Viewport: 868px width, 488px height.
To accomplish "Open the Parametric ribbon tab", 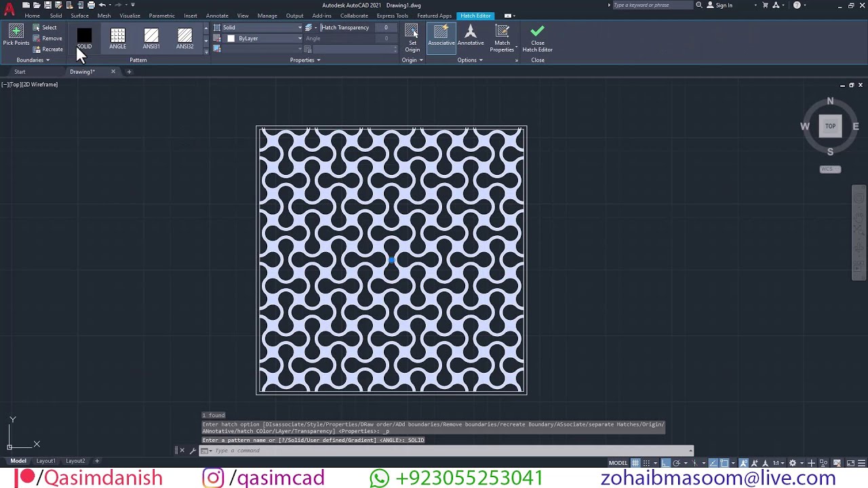I will coord(161,16).
